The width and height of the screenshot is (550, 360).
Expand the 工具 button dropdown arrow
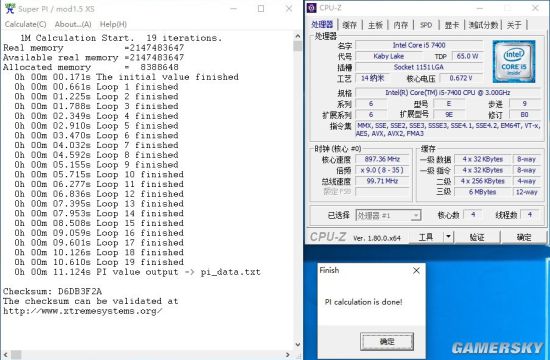click(448, 237)
